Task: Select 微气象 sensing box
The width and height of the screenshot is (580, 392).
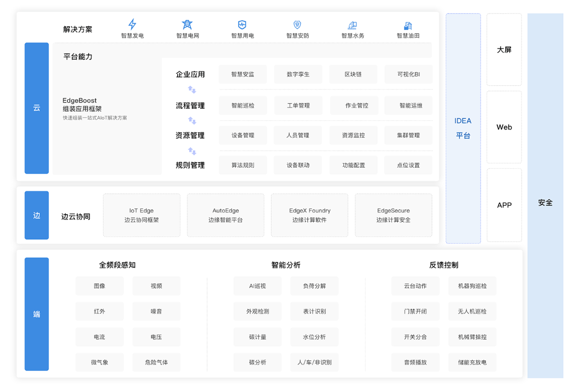Action: (99, 363)
